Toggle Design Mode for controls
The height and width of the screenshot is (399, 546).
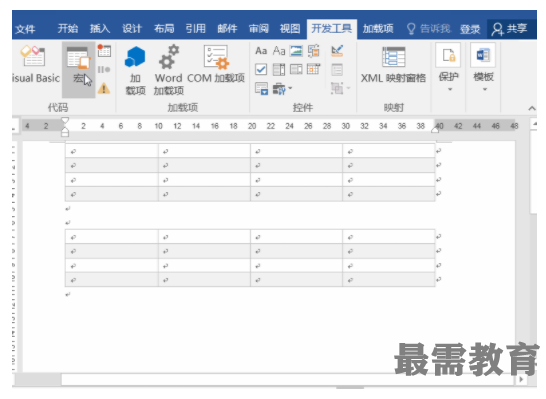tap(337, 51)
